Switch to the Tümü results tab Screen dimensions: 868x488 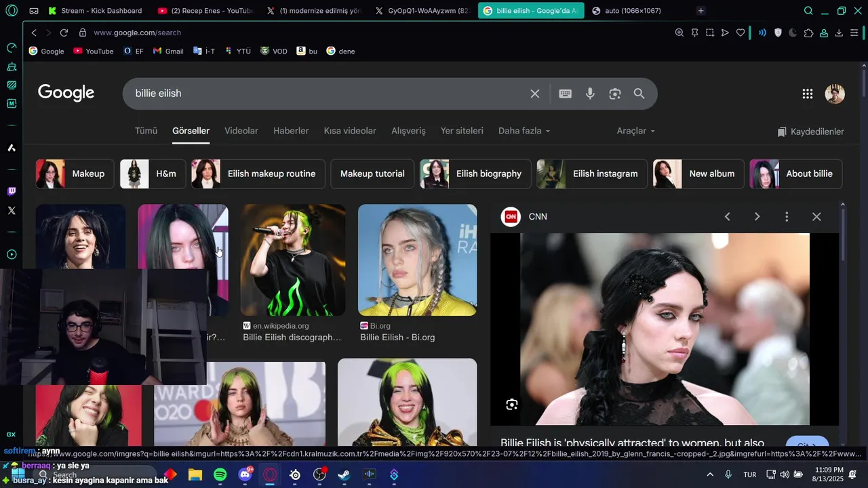[146, 131]
